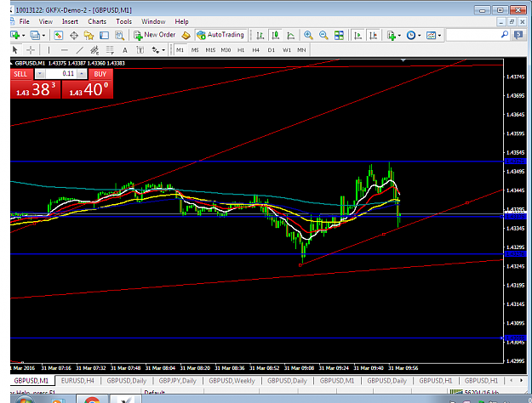Image resolution: width=532 pixels, height=403 pixels.
Task: Toggle the Chart Shift icon
Action: tap(373, 35)
